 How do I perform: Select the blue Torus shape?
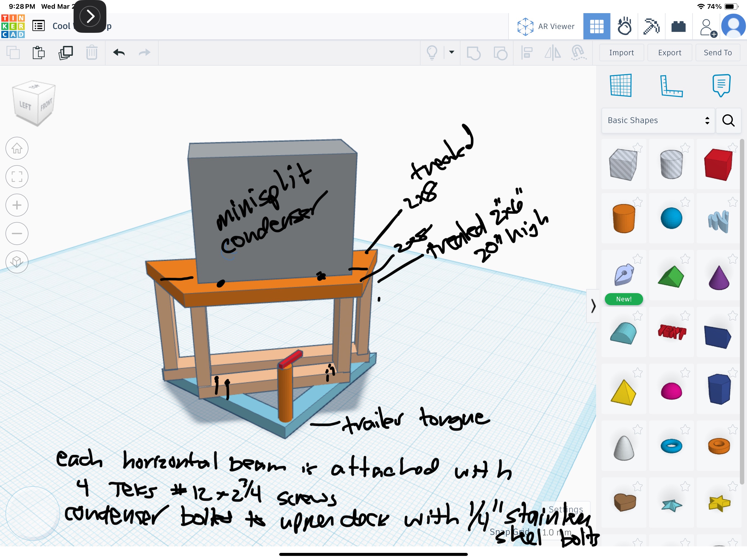671,446
